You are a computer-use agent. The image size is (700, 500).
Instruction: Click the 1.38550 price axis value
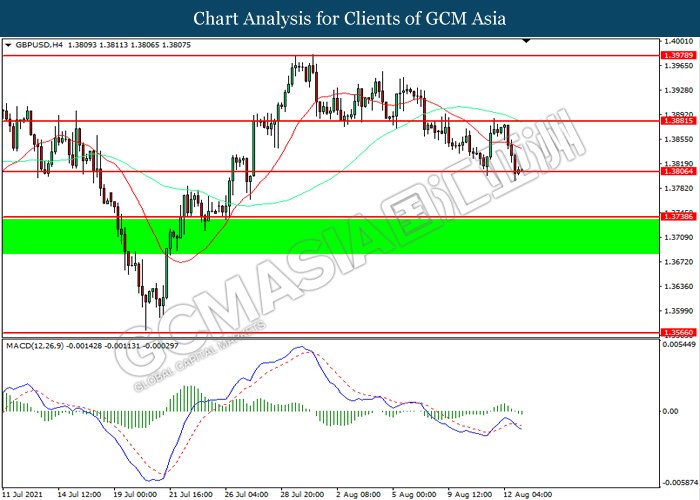(679, 140)
